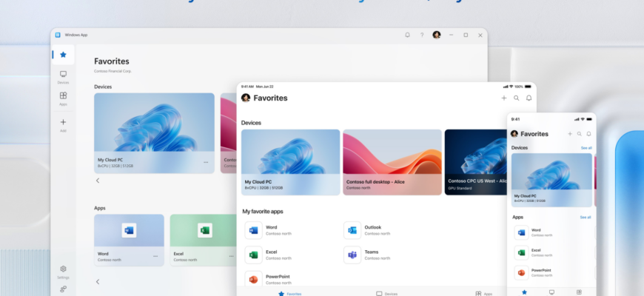
Task: Open Settings gear in the desktop sidebar
Action: [x=63, y=272]
